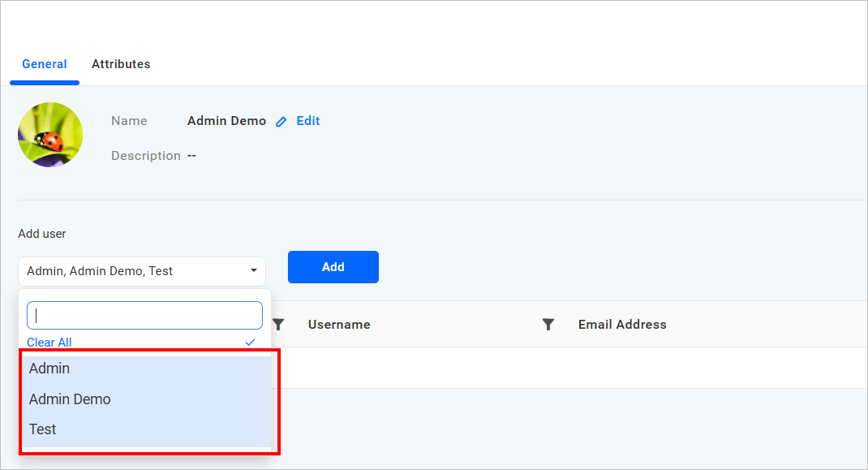
Task: Click the pencil edit icon beside Admin Demo
Action: coord(281,120)
